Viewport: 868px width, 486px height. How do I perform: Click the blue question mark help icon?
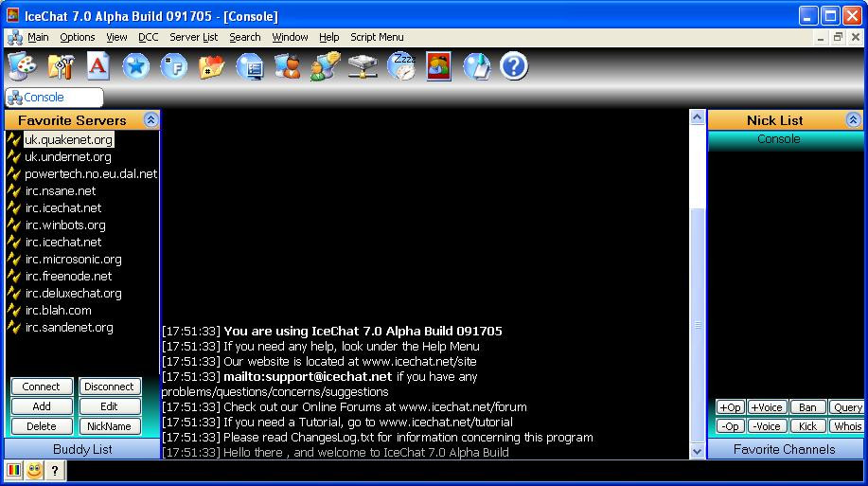(x=514, y=66)
